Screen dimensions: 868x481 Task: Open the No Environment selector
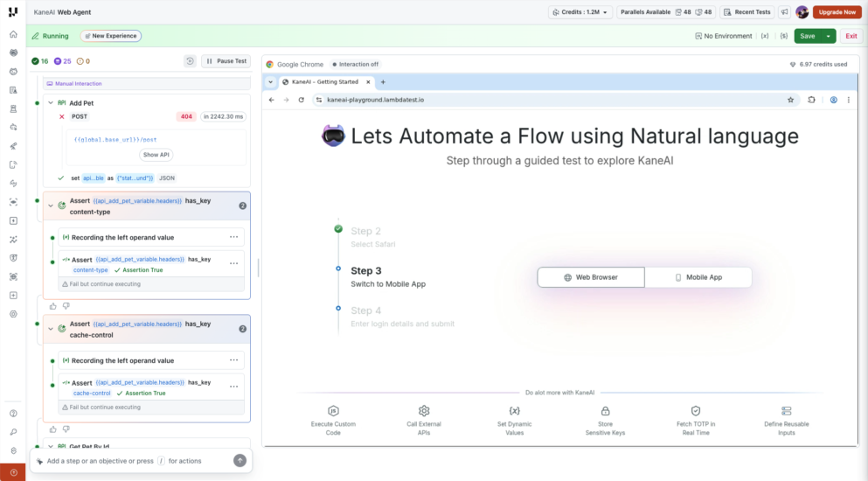click(x=724, y=36)
